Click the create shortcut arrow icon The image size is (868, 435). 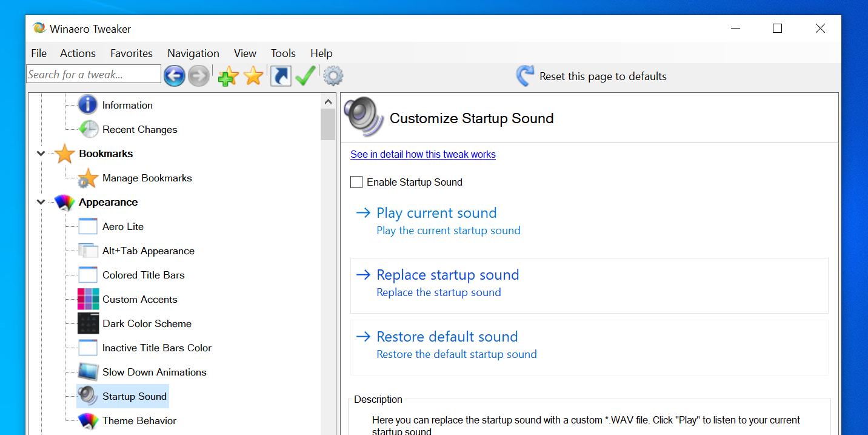click(281, 76)
